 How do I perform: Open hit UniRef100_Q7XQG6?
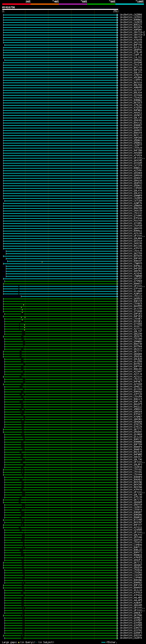coord(131,324)
